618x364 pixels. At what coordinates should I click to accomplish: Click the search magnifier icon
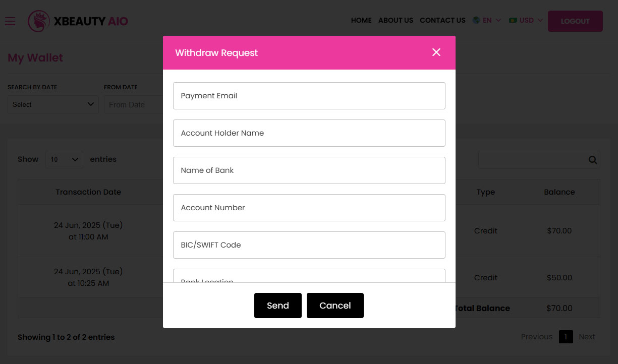(592, 159)
